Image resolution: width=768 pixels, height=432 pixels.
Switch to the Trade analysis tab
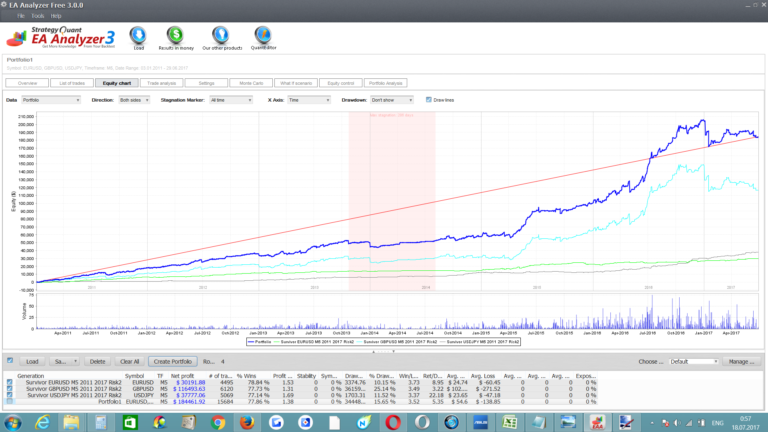(x=162, y=83)
